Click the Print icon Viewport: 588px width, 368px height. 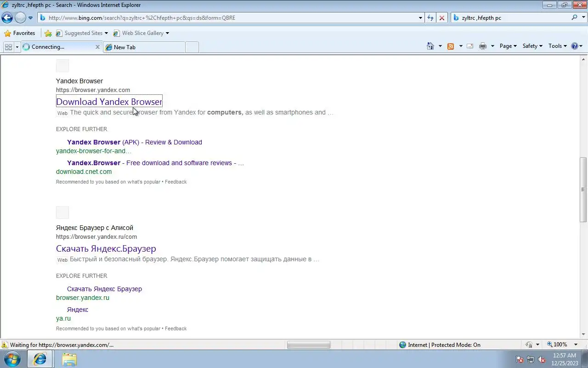(x=483, y=46)
